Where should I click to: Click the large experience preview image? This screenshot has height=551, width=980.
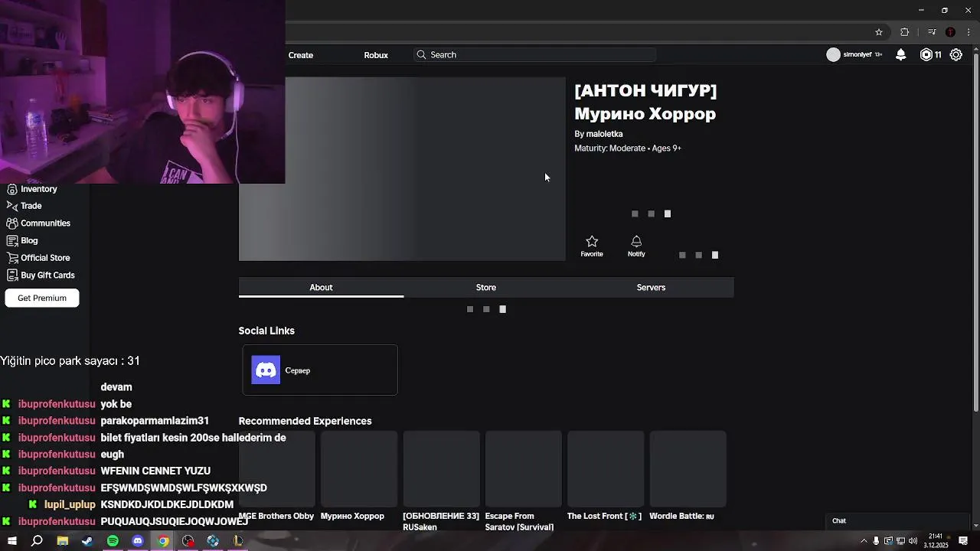click(x=402, y=169)
